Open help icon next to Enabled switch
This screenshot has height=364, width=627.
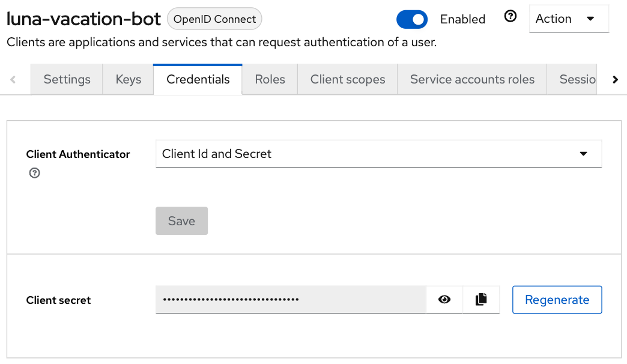(x=510, y=16)
